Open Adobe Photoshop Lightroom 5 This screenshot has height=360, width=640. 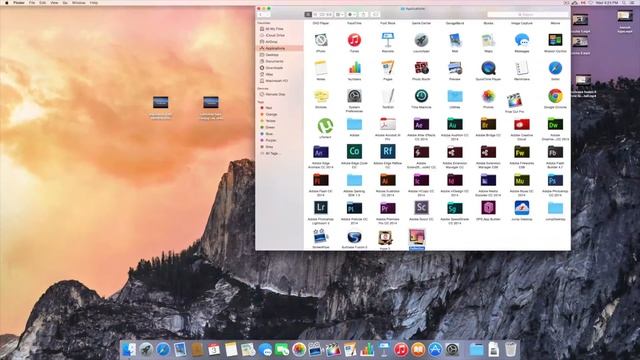pyautogui.click(x=320, y=207)
